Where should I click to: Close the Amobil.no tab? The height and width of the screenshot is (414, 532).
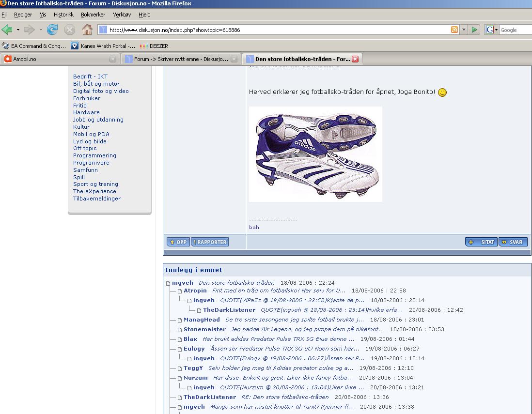(x=112, y=59)
